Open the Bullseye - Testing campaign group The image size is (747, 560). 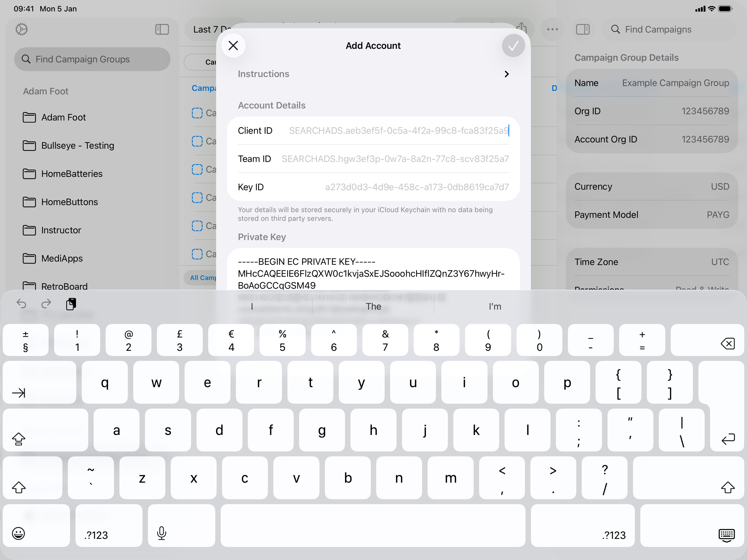pos(78,145)
